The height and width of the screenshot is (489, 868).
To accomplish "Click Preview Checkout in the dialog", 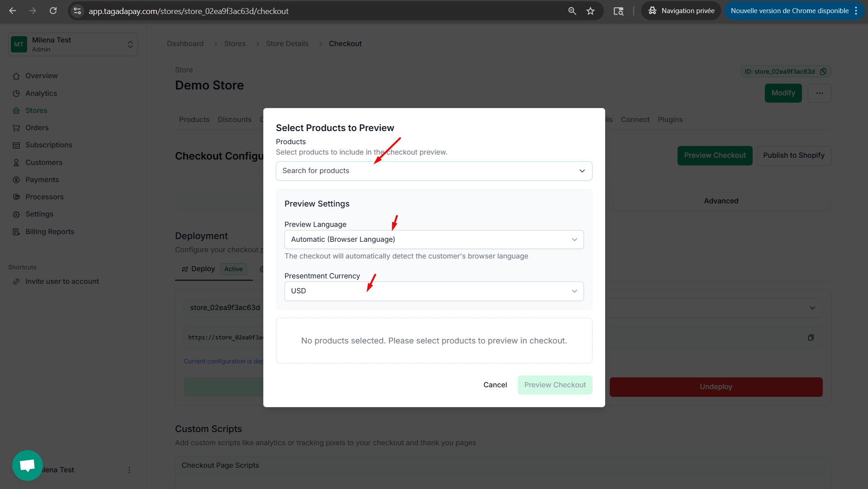I will tap(555, 385).
